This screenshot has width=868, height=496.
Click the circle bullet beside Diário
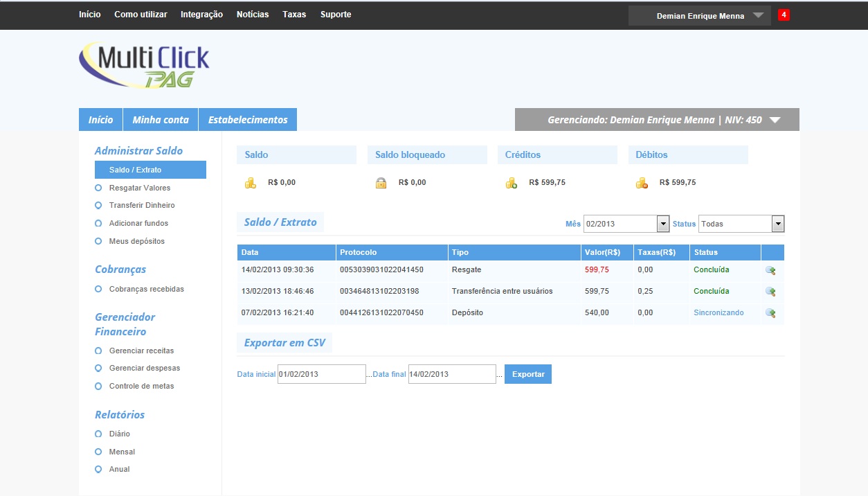click(x=98, y=433)
